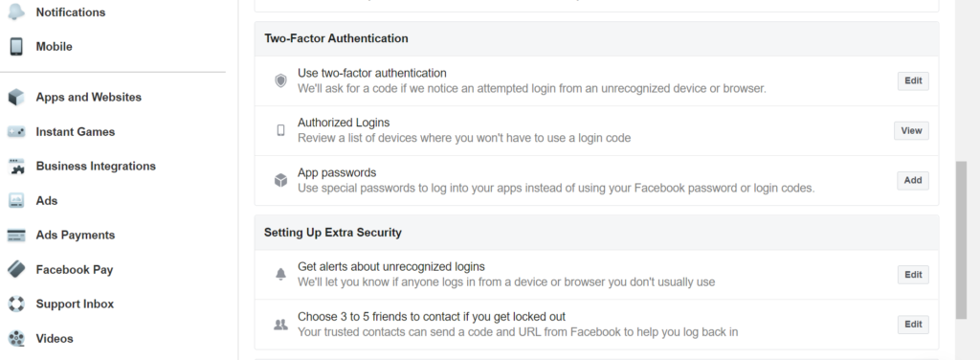980x360 pixels.
Task: View the Authorized Logins list
Action: [911, 130]
